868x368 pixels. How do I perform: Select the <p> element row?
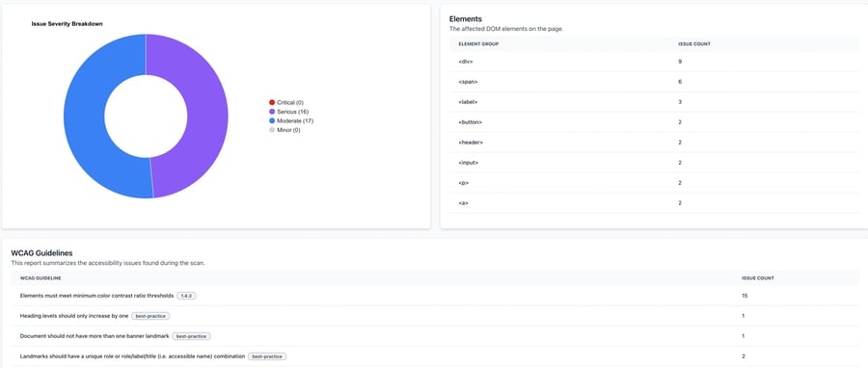point(654,183)
